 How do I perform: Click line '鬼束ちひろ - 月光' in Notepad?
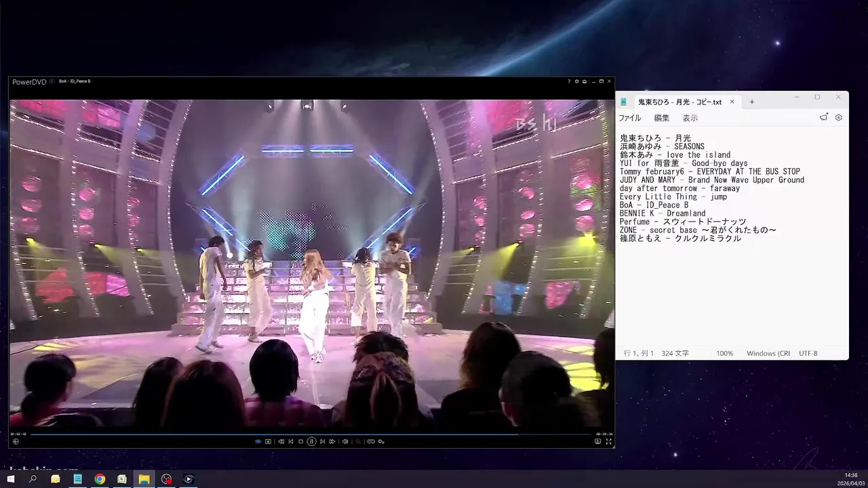(x=655, y=138)
